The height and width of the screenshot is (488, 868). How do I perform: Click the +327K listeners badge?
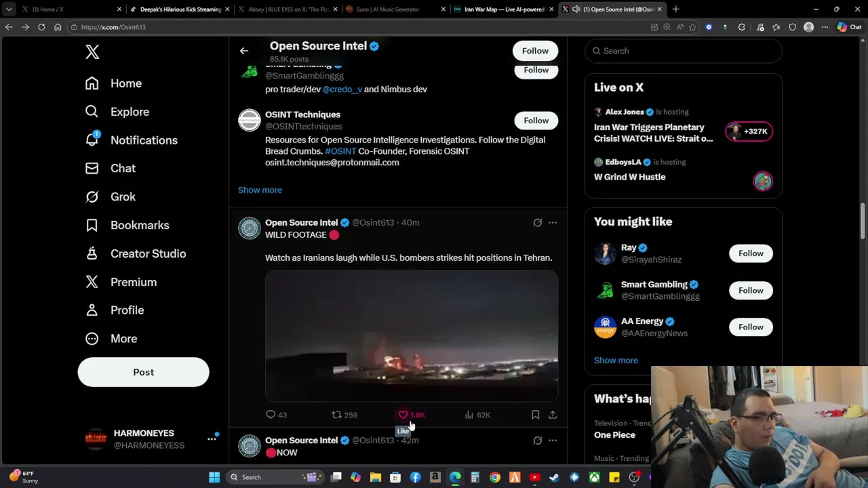coord(749,131)
